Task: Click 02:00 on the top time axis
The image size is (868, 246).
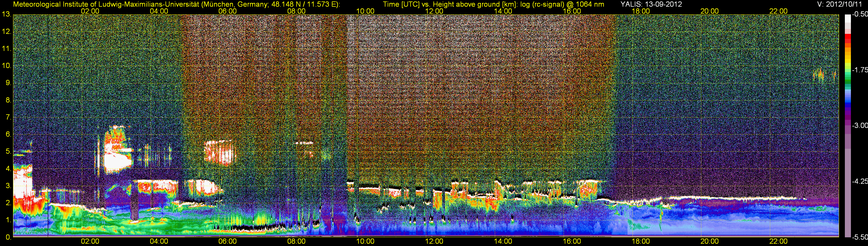Action: [x=90, y=11]
